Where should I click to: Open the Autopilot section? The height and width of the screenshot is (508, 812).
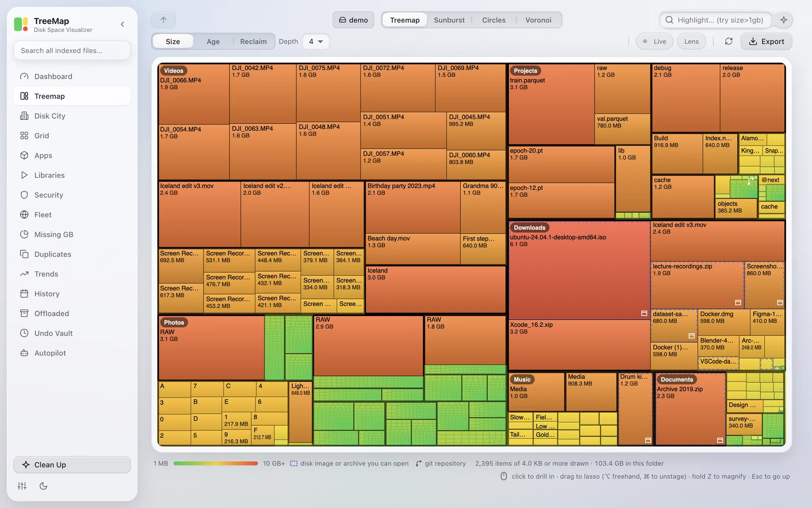tap(72, 353)
